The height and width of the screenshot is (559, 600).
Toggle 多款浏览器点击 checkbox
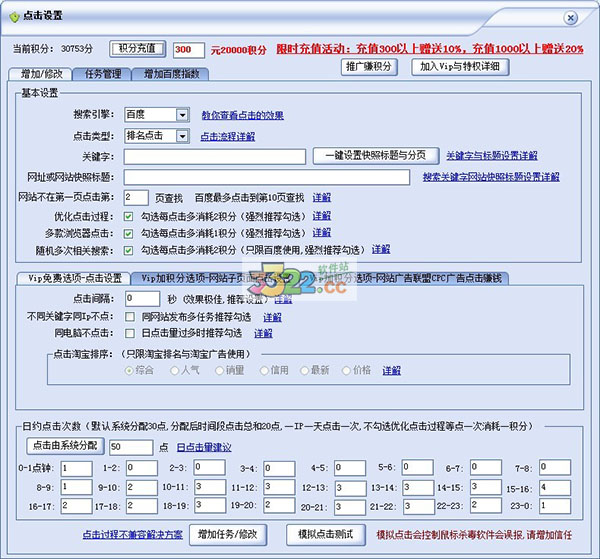click(x=129, y=233)
